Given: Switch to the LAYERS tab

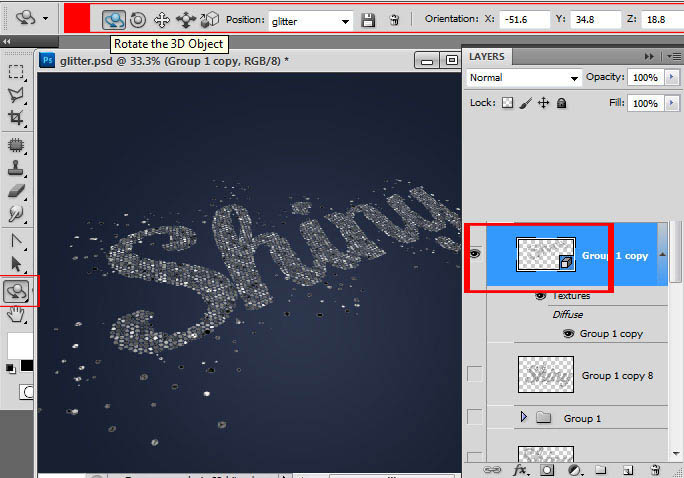Looking at the screenshot, I should tap(487, 57).
